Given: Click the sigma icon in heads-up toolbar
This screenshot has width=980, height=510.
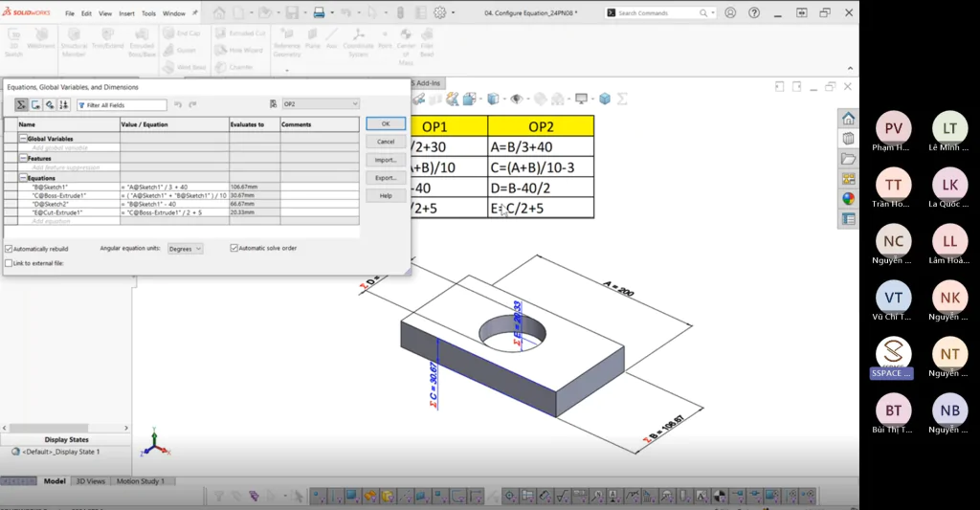Looking at the screenshot, I should [622, 99].
